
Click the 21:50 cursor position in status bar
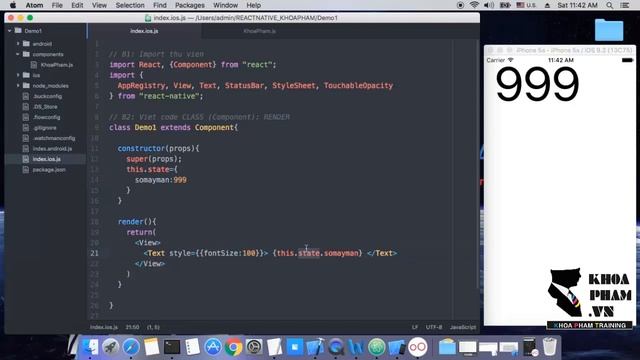132,327
